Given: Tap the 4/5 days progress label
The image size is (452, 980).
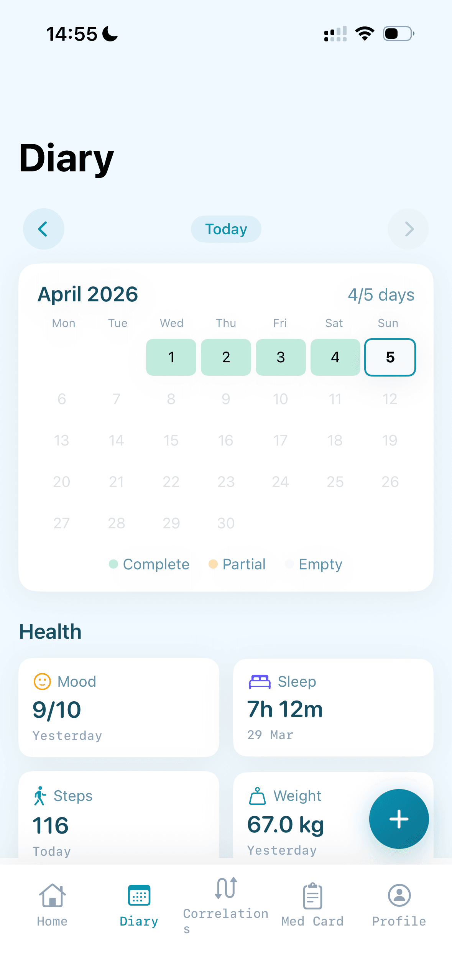Looking at the screenshot, I should (x=381, y=295).
